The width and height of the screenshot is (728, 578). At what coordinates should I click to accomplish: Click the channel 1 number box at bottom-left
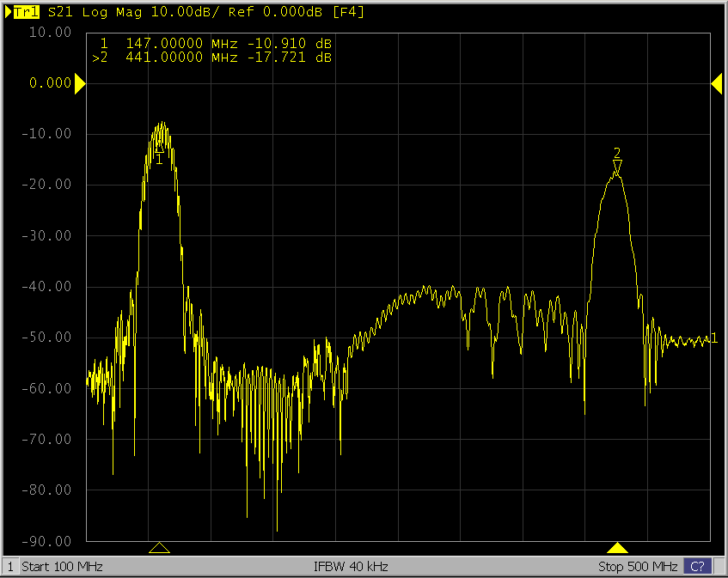(9, 567)
